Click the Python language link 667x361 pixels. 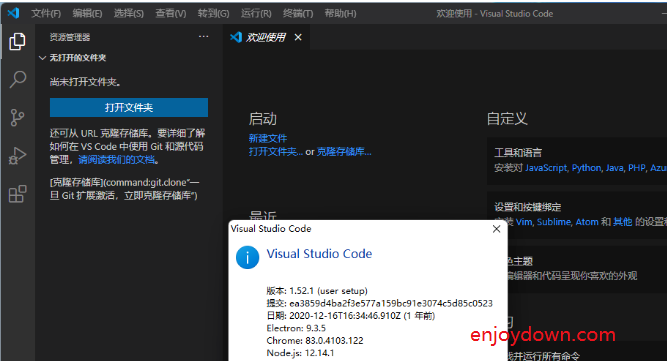click(x=586, y=168)
